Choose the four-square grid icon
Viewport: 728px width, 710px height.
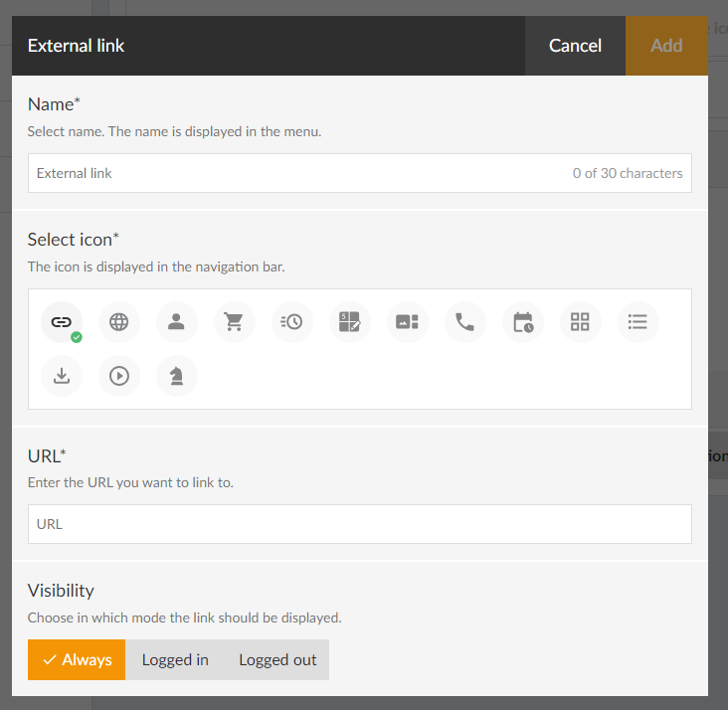(x=581, y=322)
